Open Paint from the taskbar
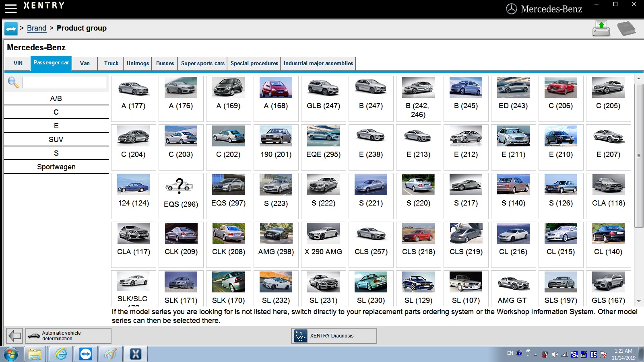 [x=111, y=354]
